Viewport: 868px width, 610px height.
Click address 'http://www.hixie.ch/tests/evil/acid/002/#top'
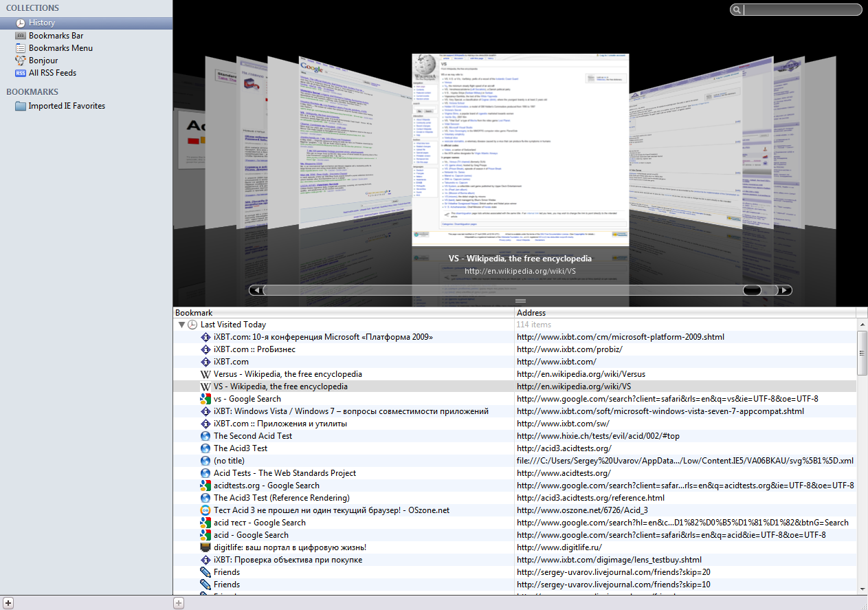coord(598,436)
